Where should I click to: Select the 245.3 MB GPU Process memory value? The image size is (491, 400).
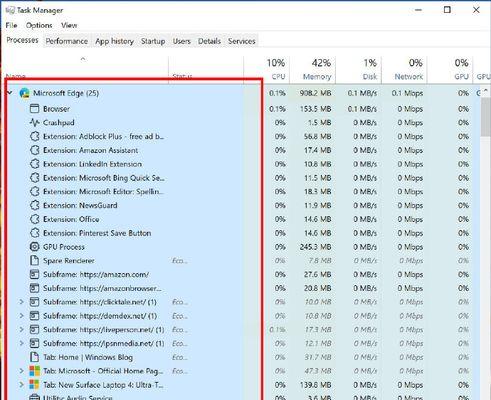(x=315, y=247)
